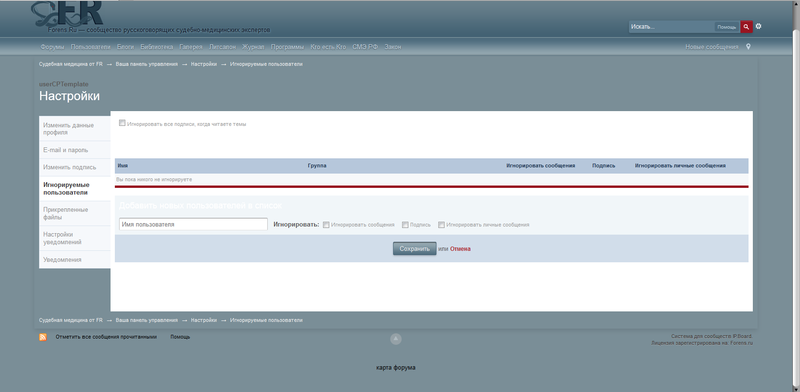The image size is (800, 392).
Task: Click the red search magnifier button
Action: pos(746,27)
